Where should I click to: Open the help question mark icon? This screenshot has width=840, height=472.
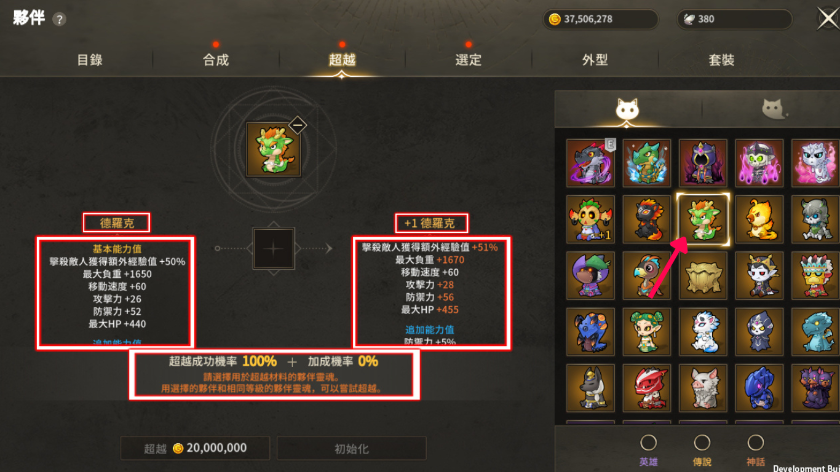point(59,20)
